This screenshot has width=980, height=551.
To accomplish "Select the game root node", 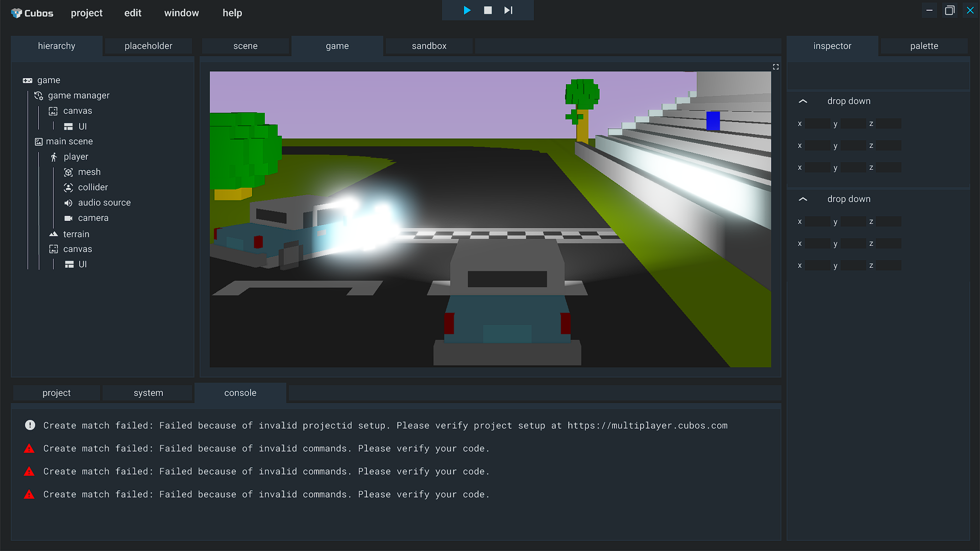I will pos(48,80).
